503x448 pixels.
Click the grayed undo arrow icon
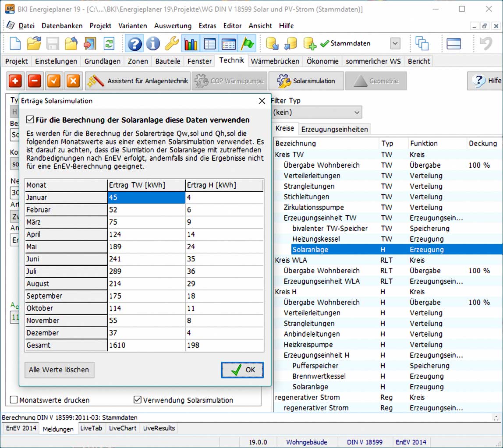[485, 43]
